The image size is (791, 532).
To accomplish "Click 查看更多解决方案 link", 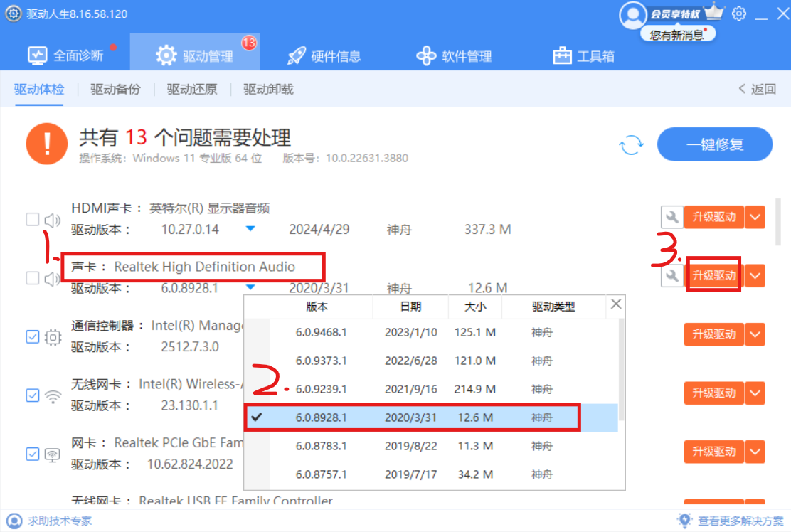I will pyautogui.click(x=740, y=521).
